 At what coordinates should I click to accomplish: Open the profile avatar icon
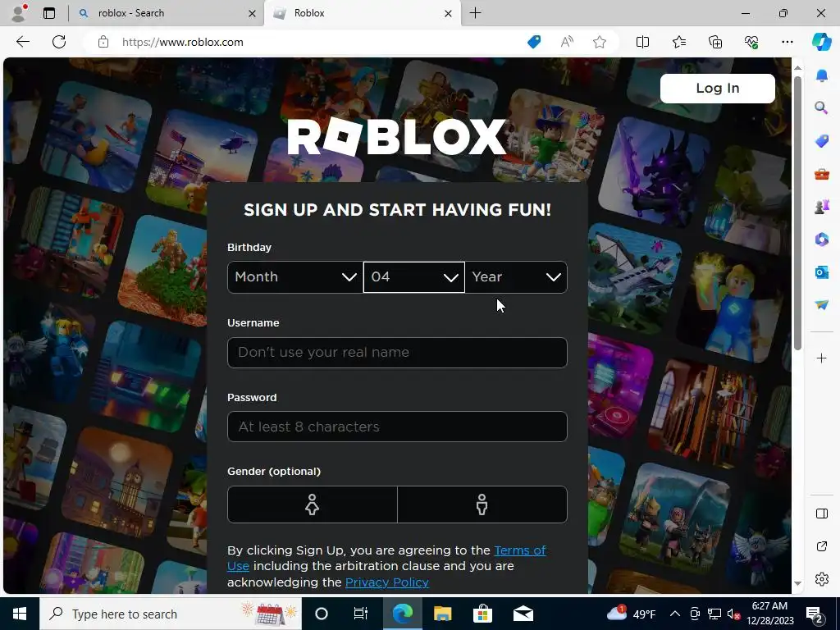pyautogui.click(x=18, y=13)
